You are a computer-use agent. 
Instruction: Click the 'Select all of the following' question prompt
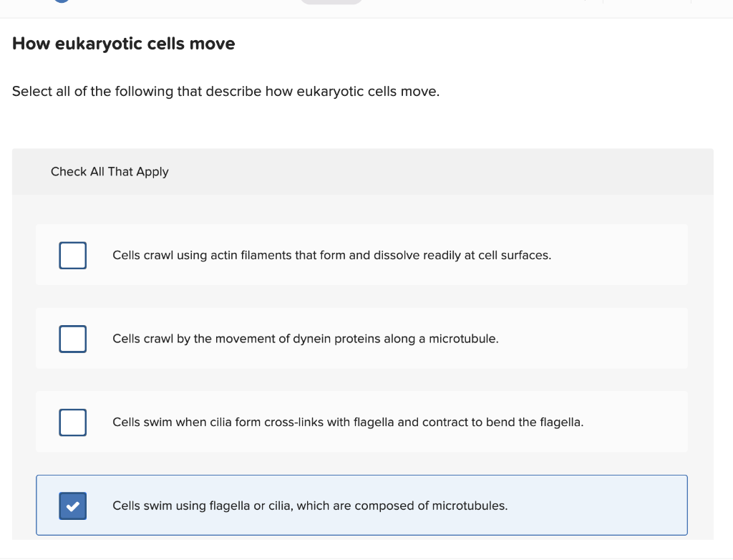tap(225, 92)
